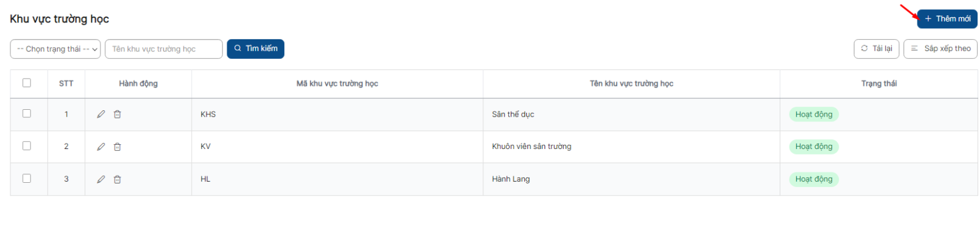Image resolution: width=980 pixels, height=238 pixels.
Task: Click the Tải lại refresh button
Action: point(876,48)
